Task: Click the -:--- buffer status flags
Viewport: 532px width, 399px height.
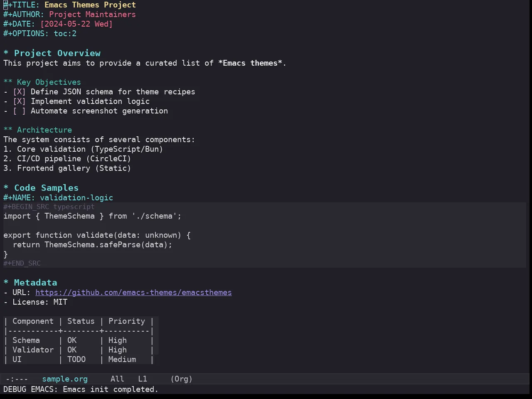Action: pos(17,379)
